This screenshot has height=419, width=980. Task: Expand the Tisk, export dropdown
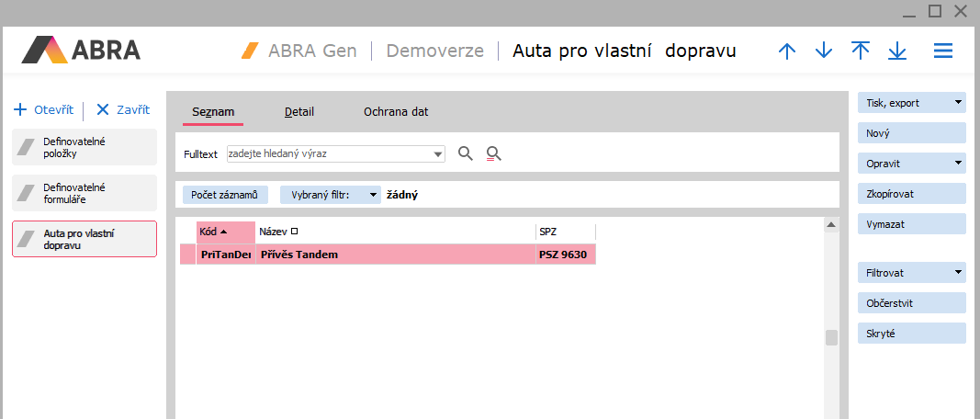point(958,103)
